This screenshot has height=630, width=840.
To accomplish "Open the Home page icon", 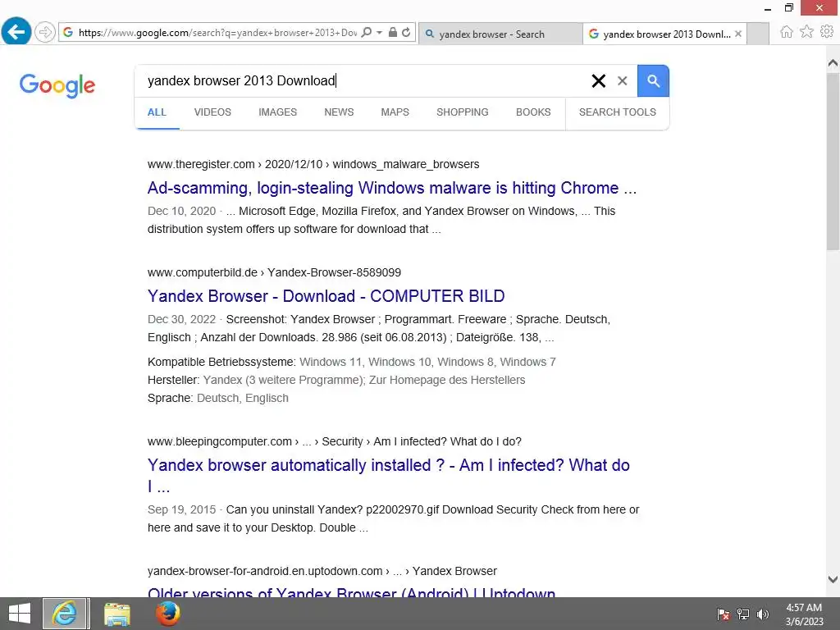I will tap(786, 32).
